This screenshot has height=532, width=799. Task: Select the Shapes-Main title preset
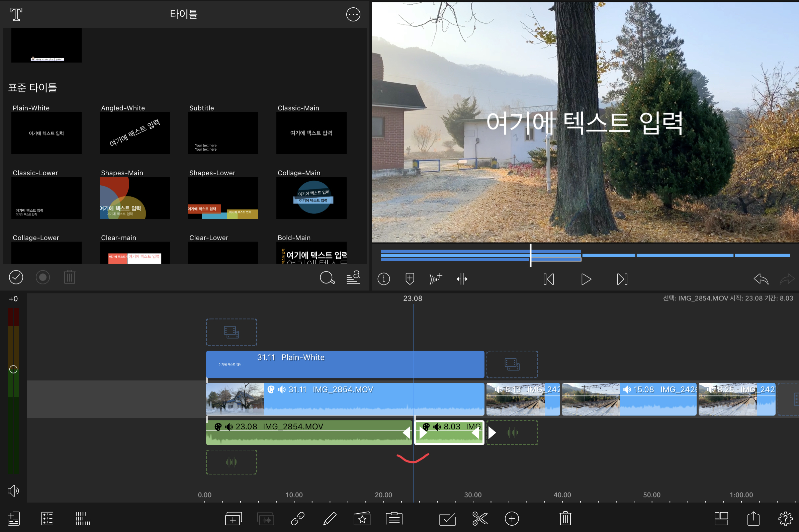coord(135,198)
